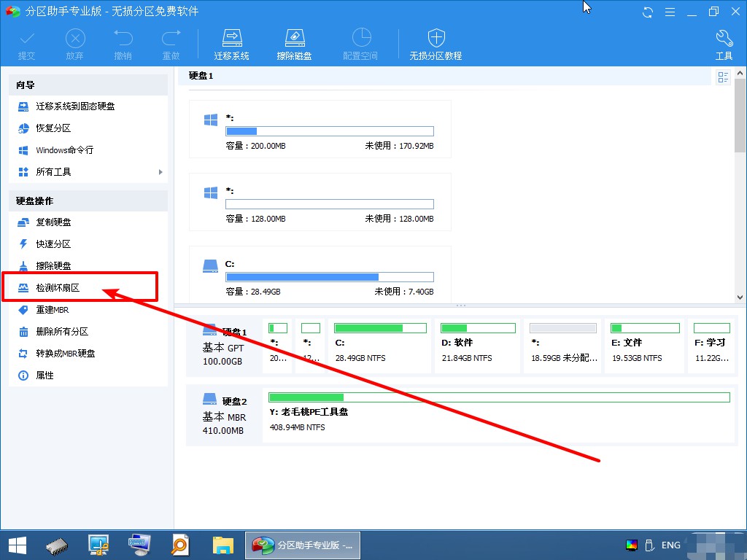The width and height of the screenshot is (747, 560).
Task: Select the 200.00MB partition card
Action: tap(320, 129)
